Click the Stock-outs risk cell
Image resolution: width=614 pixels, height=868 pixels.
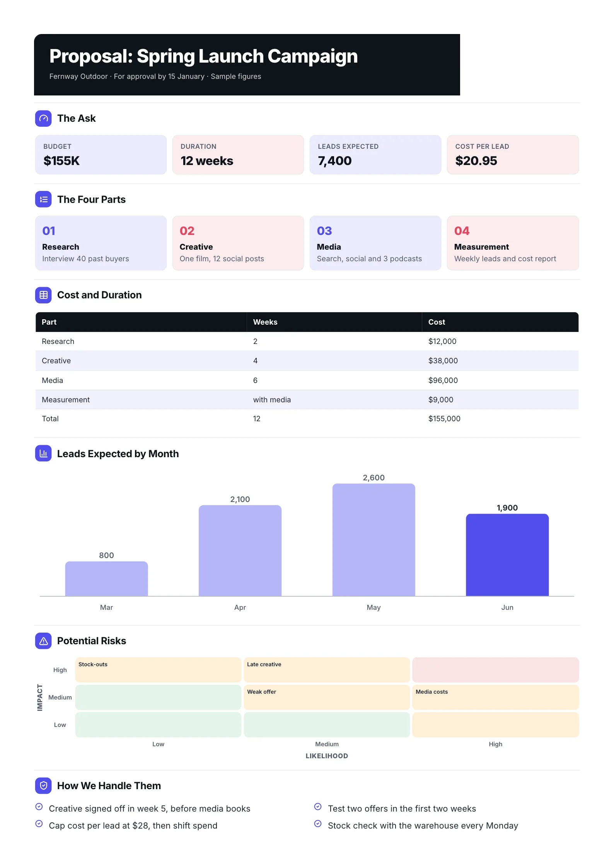tap(158, 670)
